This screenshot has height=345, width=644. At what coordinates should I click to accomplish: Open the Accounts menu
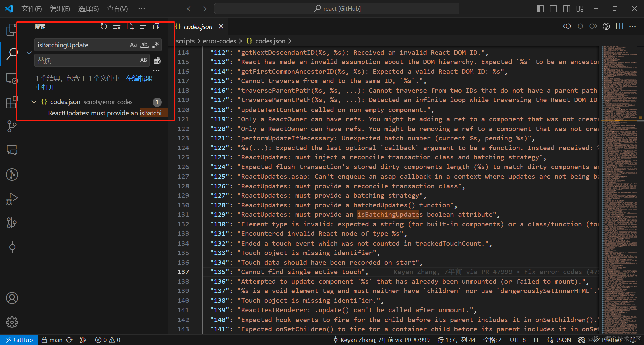tap(12, 298)
